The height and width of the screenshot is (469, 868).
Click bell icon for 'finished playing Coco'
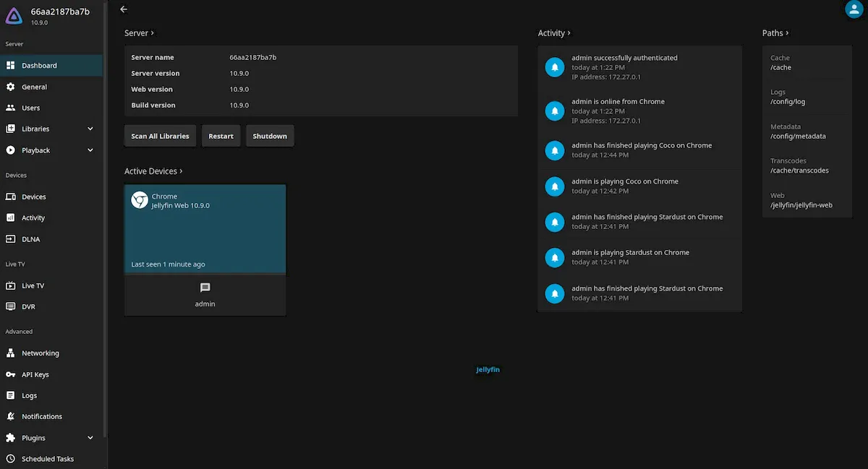pos(555,150)
